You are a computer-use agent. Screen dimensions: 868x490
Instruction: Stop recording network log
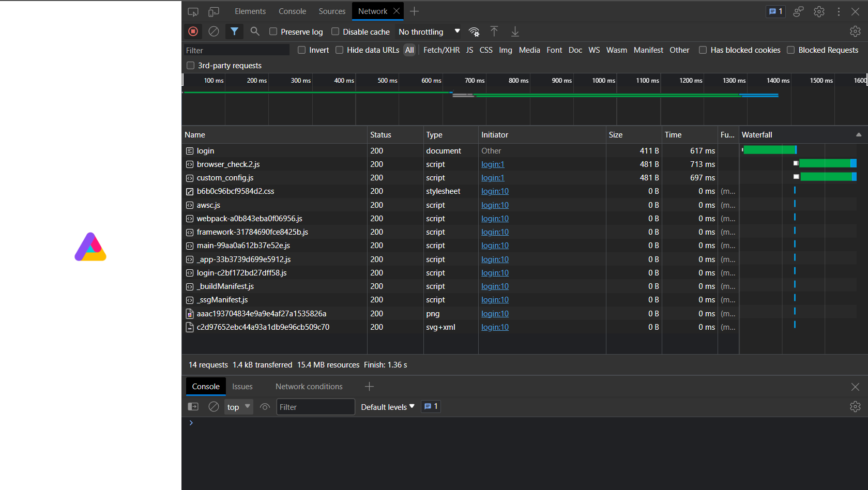click(193, 32)
